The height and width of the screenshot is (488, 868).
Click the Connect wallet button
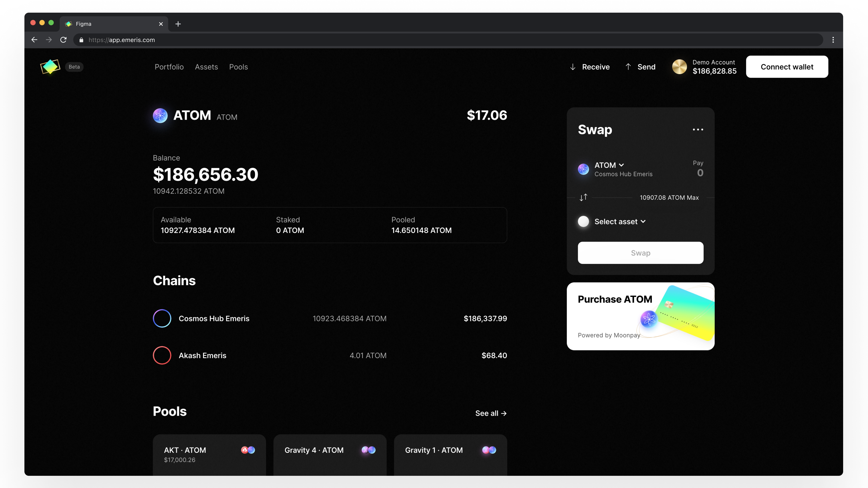pyautogui.click(x=787, y=67)
